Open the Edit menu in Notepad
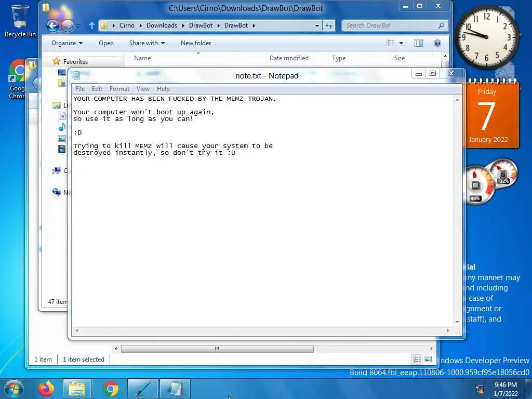The width and height of the screenshot is (532, 399). pyautogui.click(x=97, y=88)
